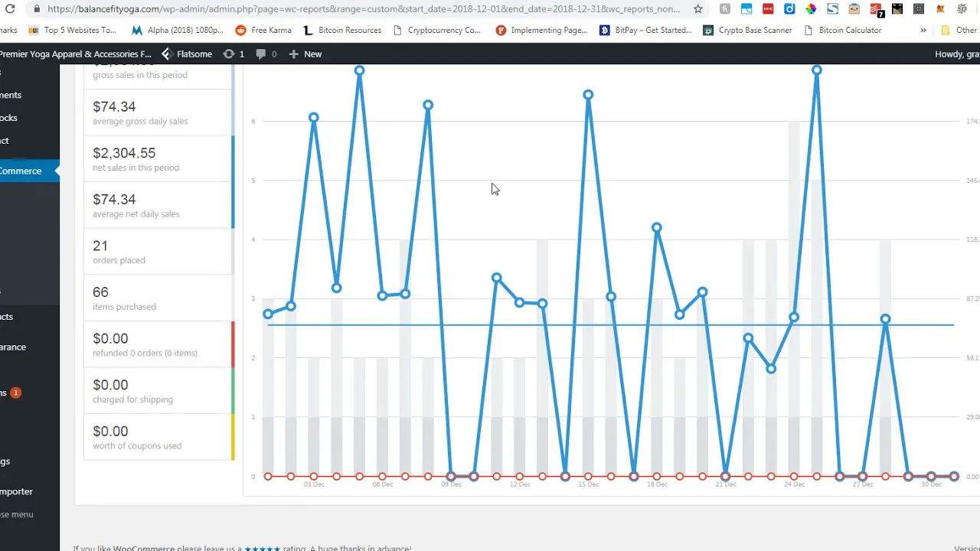The image size is (980, 551).
Task: Click the site name Premier Yoga Apparel in admin bar
Action: click(75, 54)
